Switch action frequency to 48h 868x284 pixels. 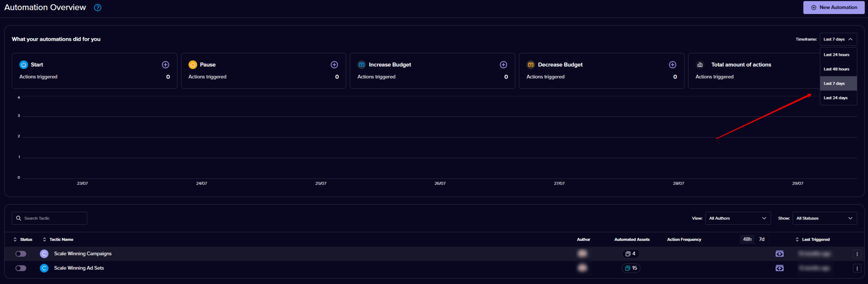click(x=747, y=239)
